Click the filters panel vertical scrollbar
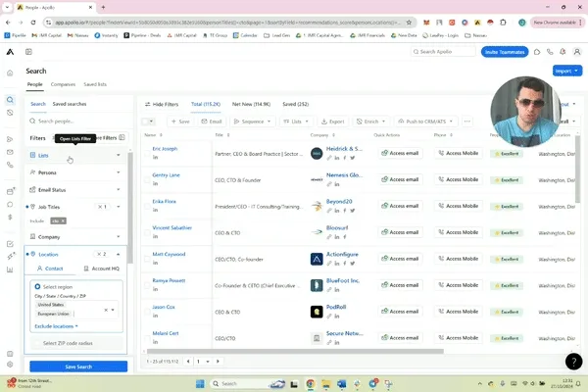Viewport: 588px width, 392px height. click(x=129, y=208)
